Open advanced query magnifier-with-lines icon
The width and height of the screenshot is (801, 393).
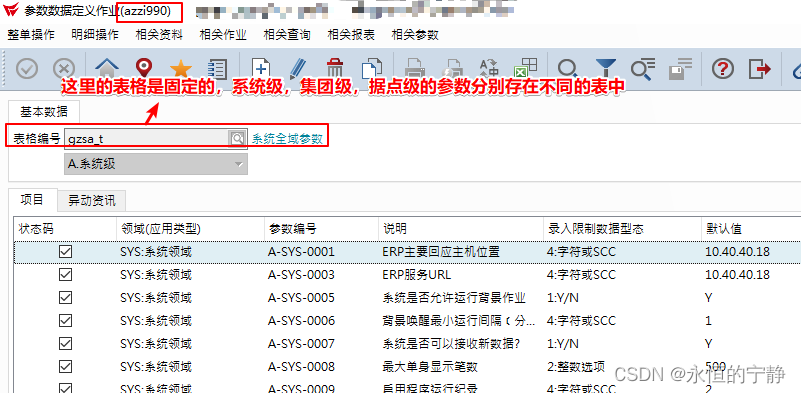(x=643, y=69)
